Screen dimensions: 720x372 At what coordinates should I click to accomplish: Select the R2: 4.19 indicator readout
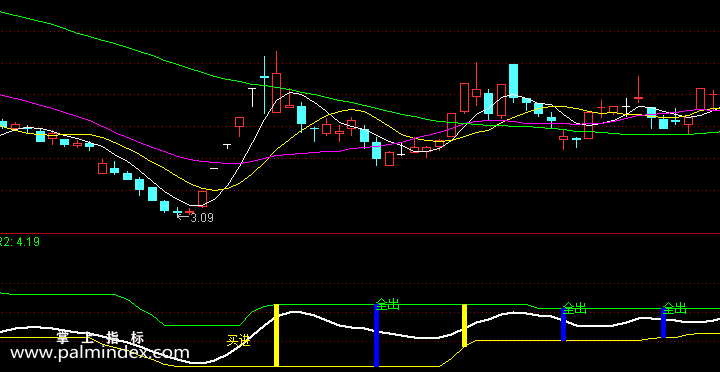click(x=20, y=242)
